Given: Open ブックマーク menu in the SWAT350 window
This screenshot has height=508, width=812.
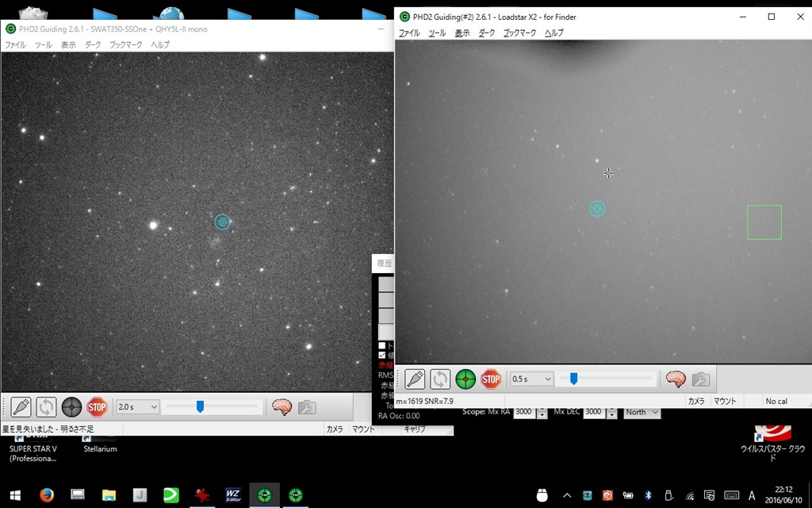Looking at the screenshot, I should [126, 44].
